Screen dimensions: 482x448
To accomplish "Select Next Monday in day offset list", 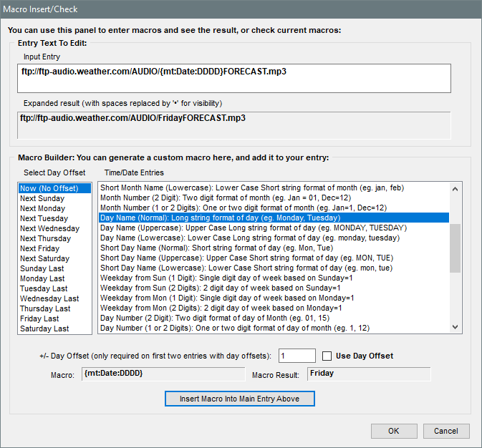I will coord(42,208).
